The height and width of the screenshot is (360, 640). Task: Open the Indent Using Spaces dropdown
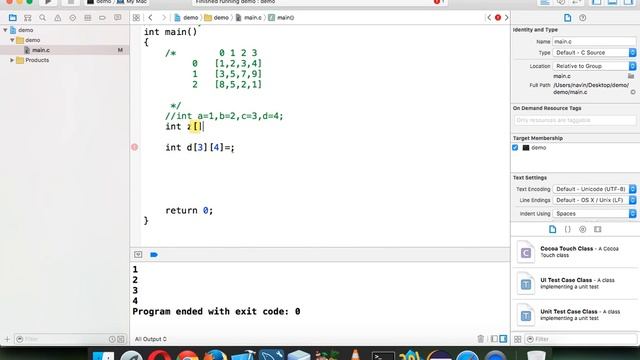click(594, 214)
